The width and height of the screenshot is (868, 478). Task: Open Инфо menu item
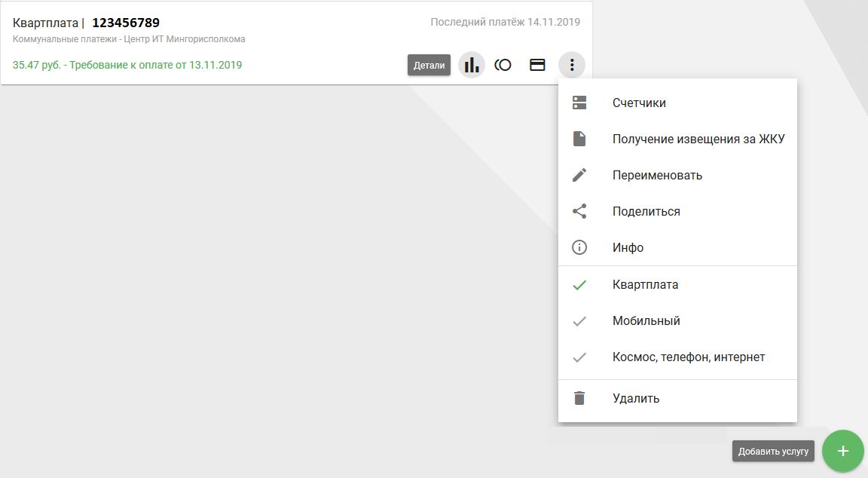tap(628, 247)
